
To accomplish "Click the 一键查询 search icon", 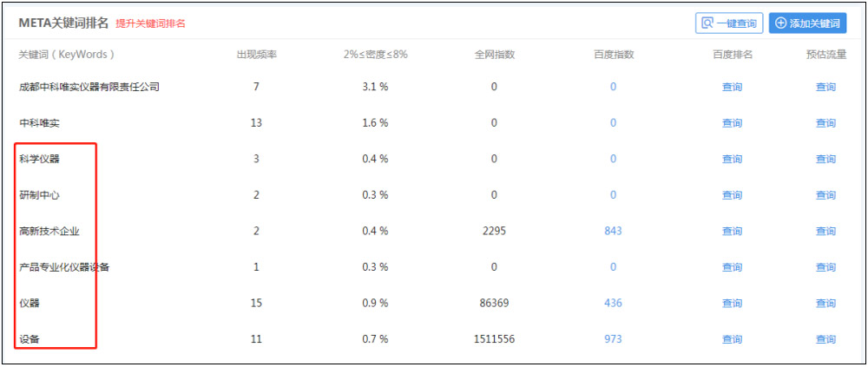I will pos(709,23).
